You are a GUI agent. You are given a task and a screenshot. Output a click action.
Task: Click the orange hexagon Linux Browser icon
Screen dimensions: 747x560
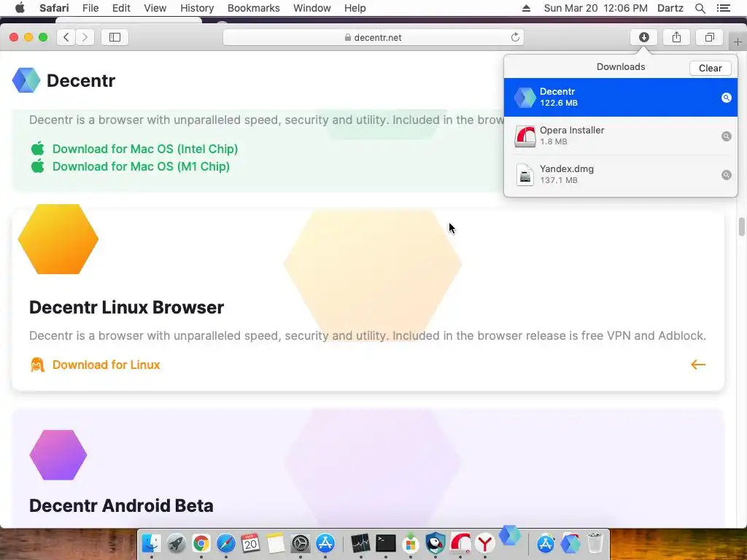coord(58,239)
